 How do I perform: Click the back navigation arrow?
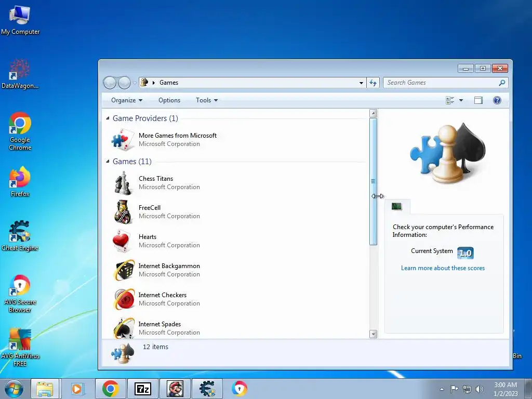[x=110, y=83]
